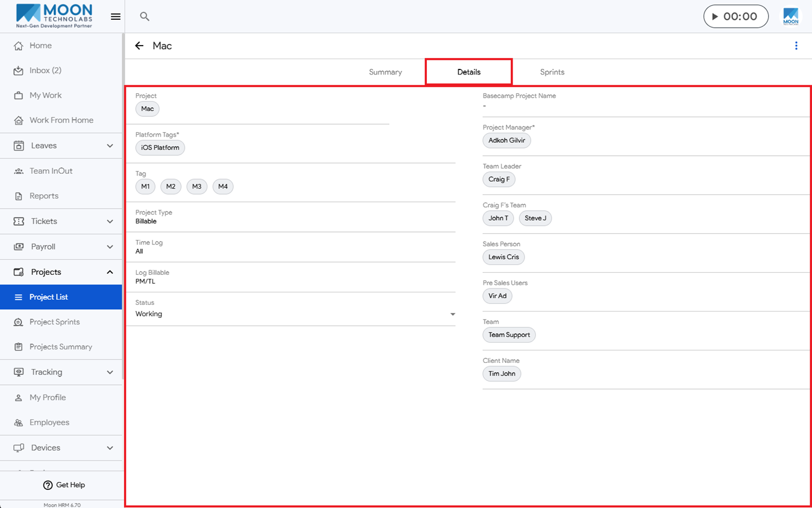Select Project List menu item

click(x=61, y=297)
